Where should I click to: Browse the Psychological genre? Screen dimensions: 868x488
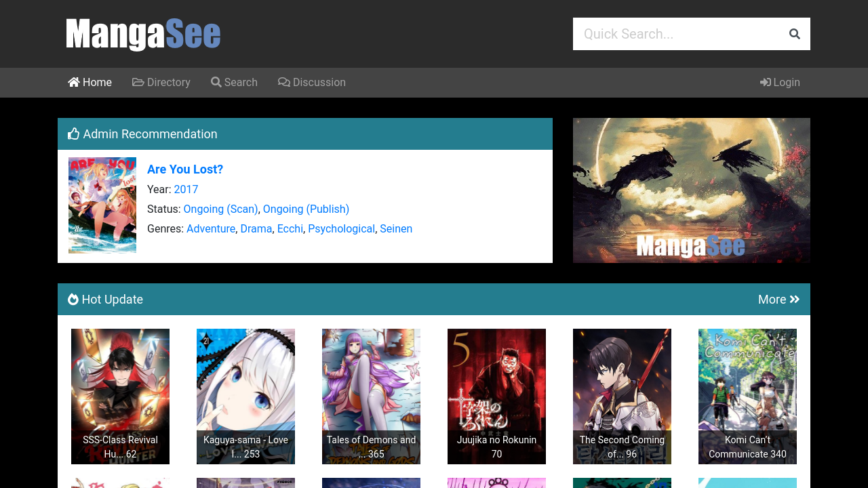pos(342,229)
